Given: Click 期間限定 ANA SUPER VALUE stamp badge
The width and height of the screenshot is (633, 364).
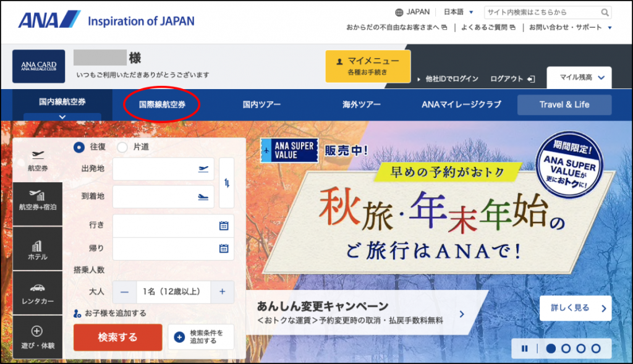Looking at the screenshot, I should pyautogui.click(x=569, y=164).
